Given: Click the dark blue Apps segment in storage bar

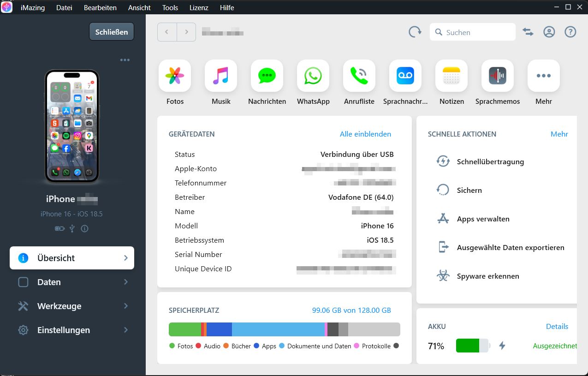Looking at the screenshot, I should coord(219,329).
